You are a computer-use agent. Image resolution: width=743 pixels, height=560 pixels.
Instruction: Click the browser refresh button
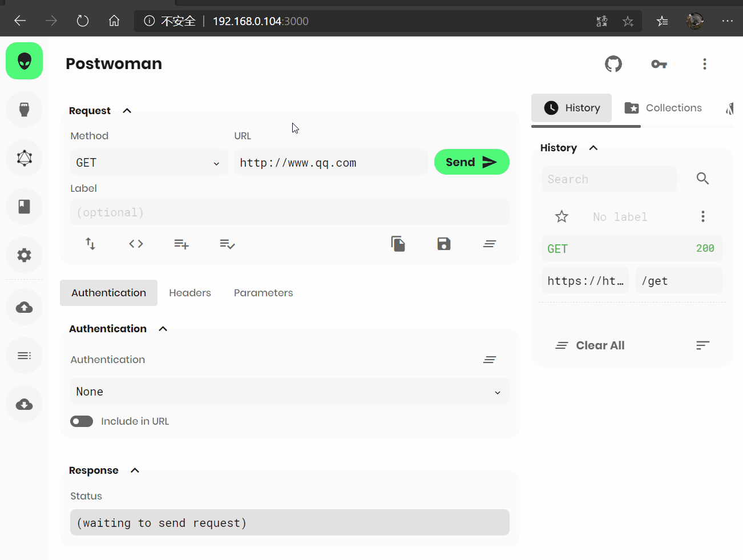pyautogui.click(x=83, y=21)
